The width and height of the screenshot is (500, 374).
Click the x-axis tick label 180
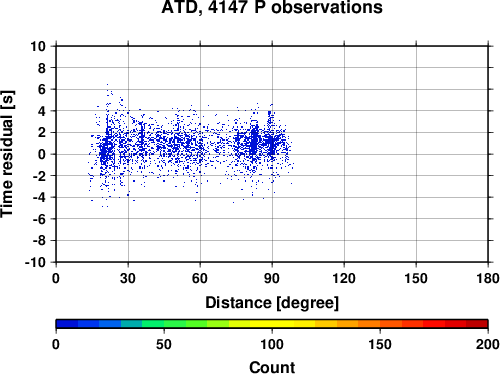(488, 278)
